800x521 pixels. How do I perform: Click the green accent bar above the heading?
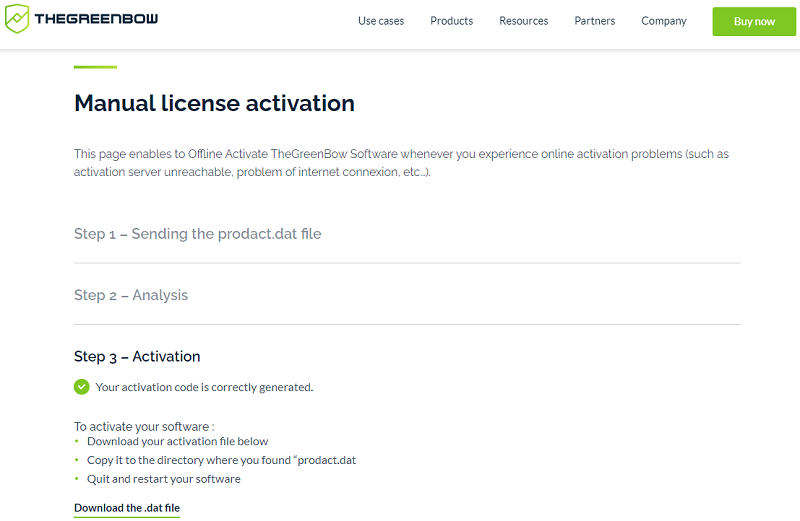(x=95, y=67)
